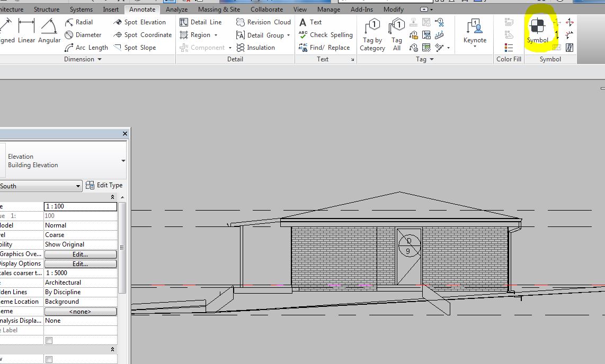
Task: Click the Edit Type button
Action: click(104, 185)
